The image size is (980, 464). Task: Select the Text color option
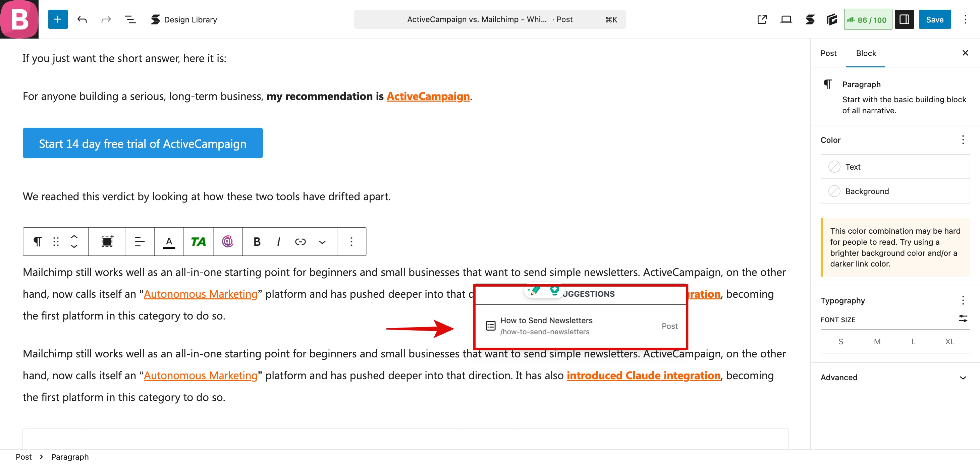895,167
